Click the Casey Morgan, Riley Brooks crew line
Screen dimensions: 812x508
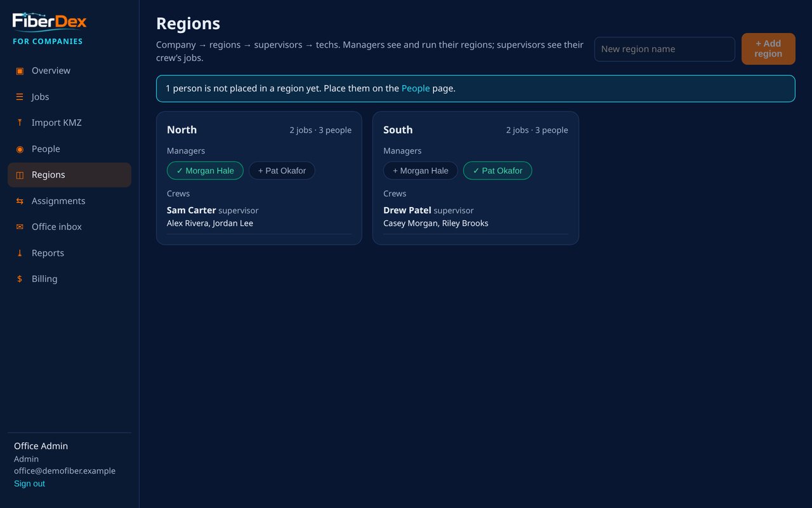click(436, 224)
